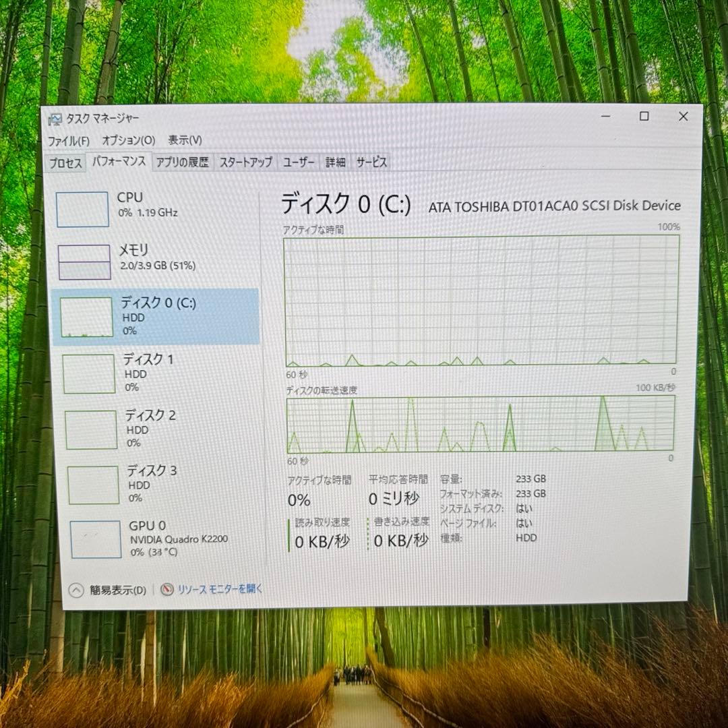Open the サービス tab

(x=371, y=162)
